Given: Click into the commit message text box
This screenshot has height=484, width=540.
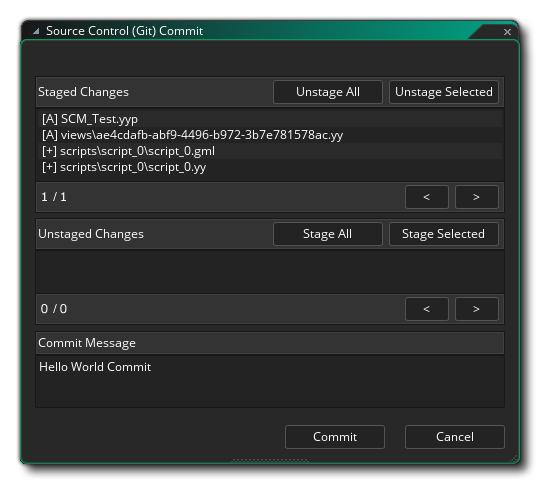Looking at the screenshot, I should (x=270, y=382).
